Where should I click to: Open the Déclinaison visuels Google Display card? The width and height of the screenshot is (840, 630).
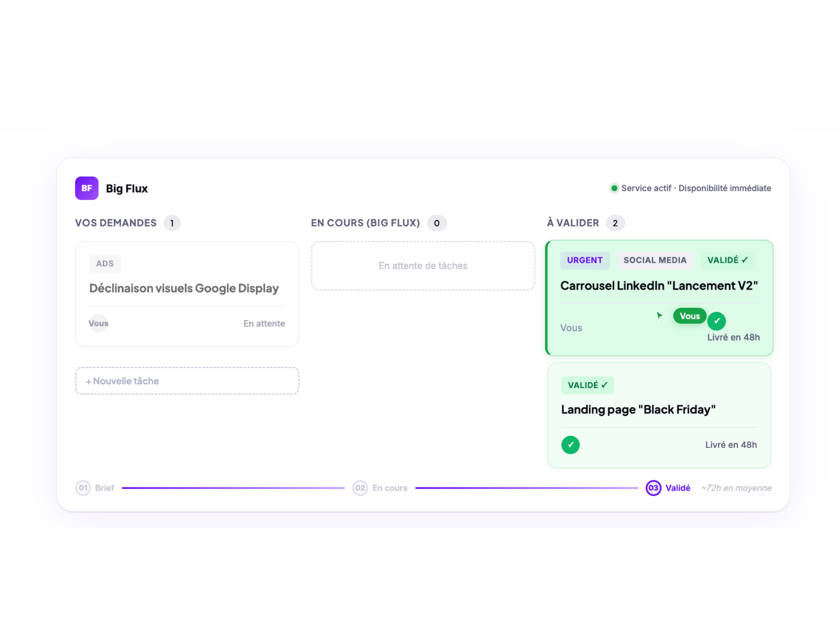pos(186,288)
